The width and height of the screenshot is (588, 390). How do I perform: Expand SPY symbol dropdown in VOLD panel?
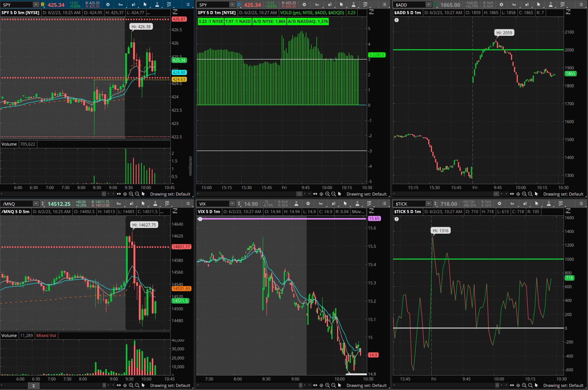[x=232, y=5]
